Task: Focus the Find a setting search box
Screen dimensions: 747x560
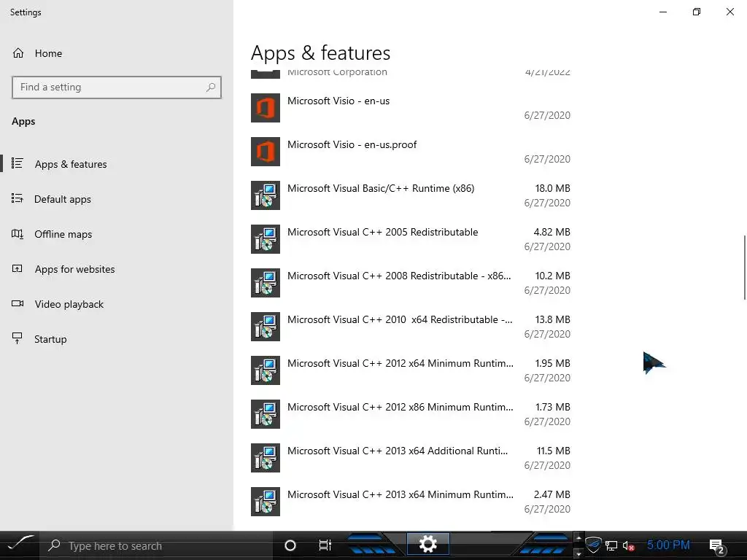Action: [x=117, y=87]
